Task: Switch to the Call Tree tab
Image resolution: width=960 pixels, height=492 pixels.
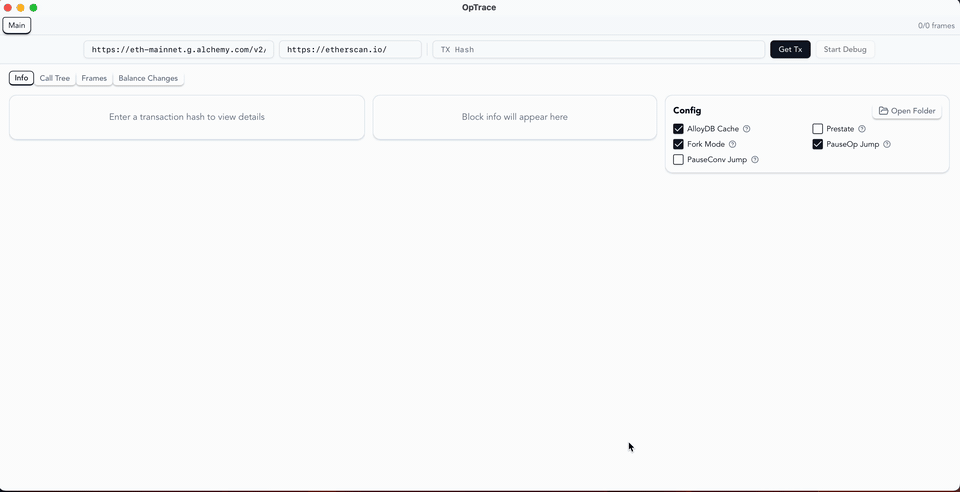Action: click(x=55, y=78)
